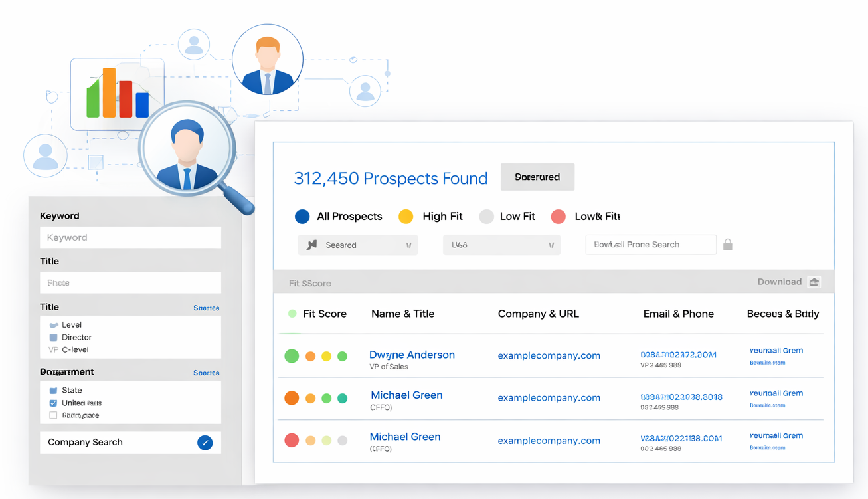Viewport: 868px width, 499px height.
Task: Click the red Fit Score dot in last row
Action: click(292, 440)
